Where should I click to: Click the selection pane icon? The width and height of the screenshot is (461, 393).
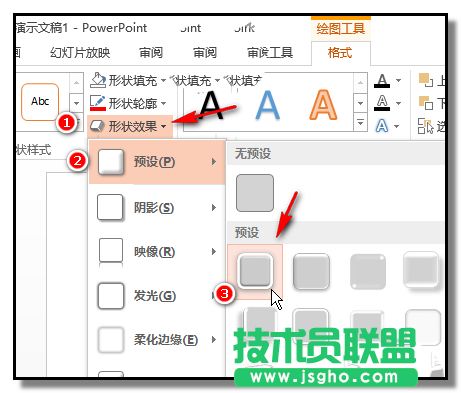(x=426, y=126)
